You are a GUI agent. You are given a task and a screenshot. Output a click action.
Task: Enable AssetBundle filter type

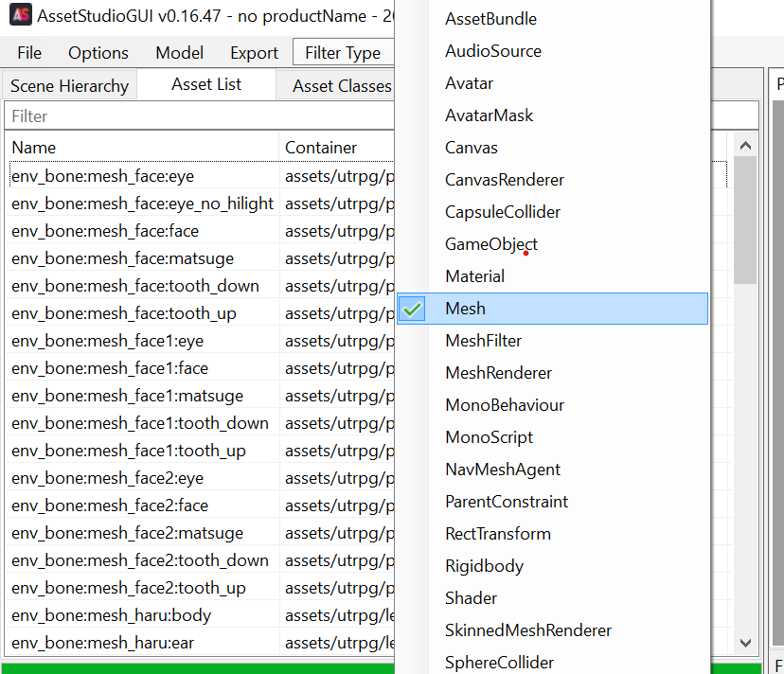552,19
